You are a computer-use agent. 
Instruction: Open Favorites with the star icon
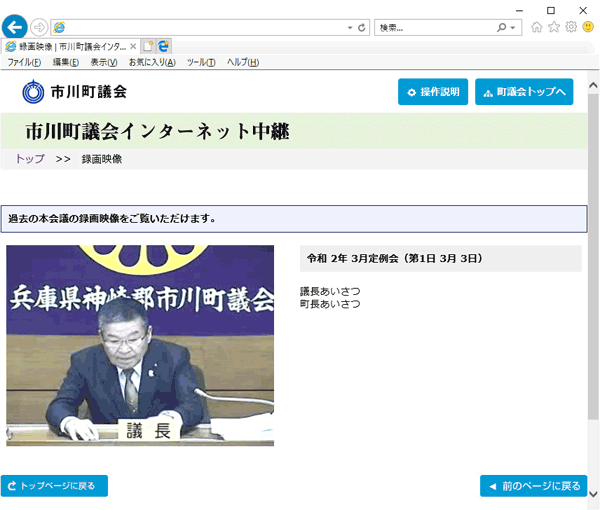click(554, 27)
